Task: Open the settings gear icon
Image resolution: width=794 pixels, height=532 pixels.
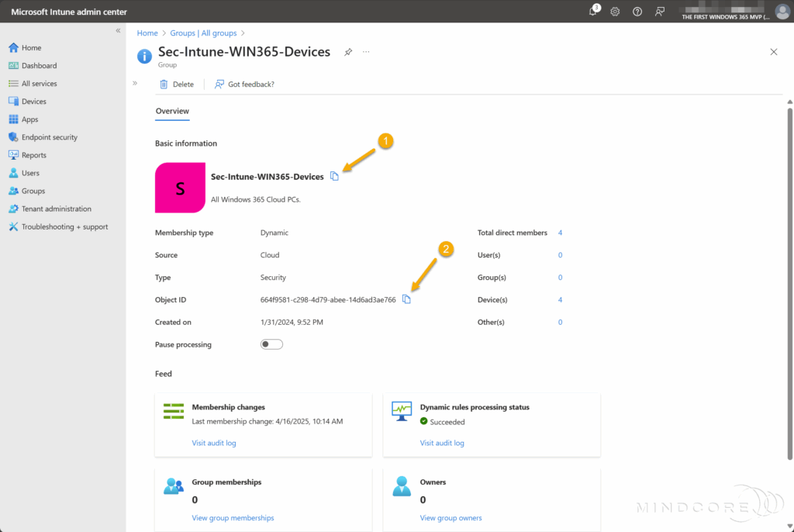Action: point(615,12)
